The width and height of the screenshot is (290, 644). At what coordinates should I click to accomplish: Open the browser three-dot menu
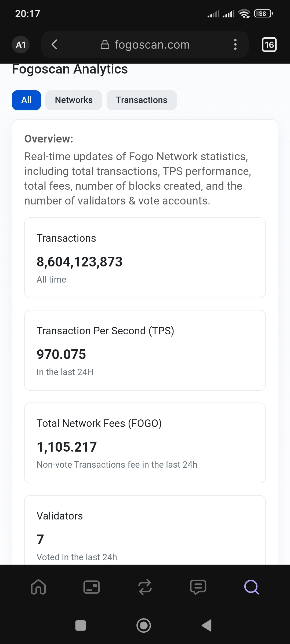click(235, 45)
